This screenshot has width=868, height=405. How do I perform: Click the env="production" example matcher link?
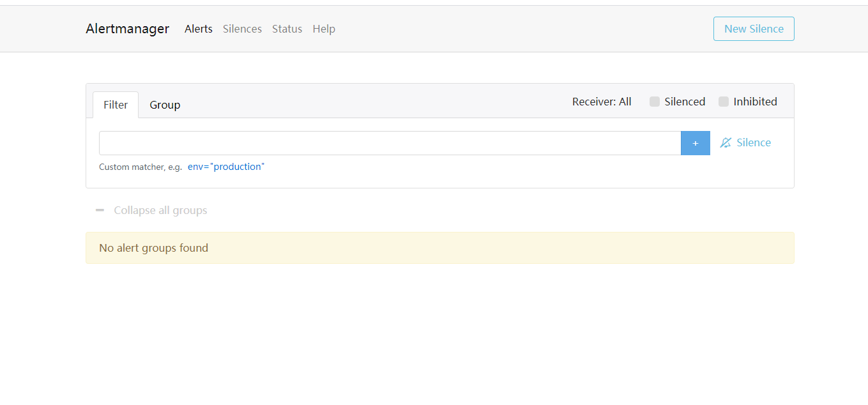(226, 167)
